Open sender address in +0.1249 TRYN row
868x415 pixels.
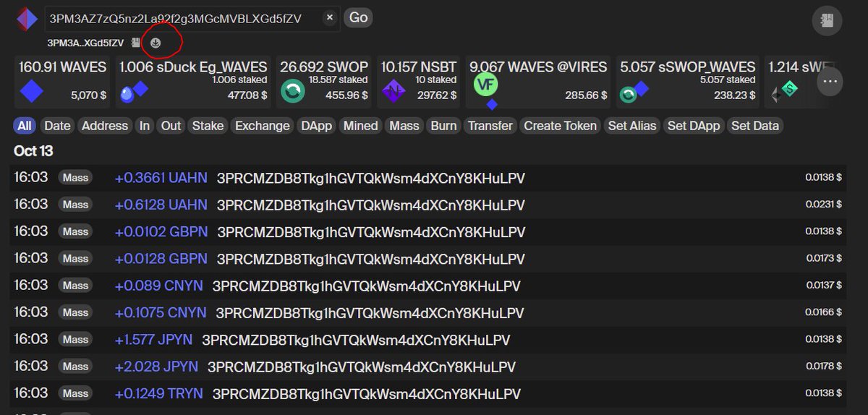[x=367, y=394]
